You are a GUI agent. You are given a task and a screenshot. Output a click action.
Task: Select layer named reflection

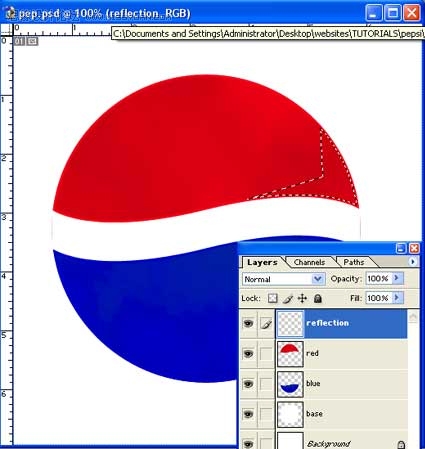click(328, 323)
